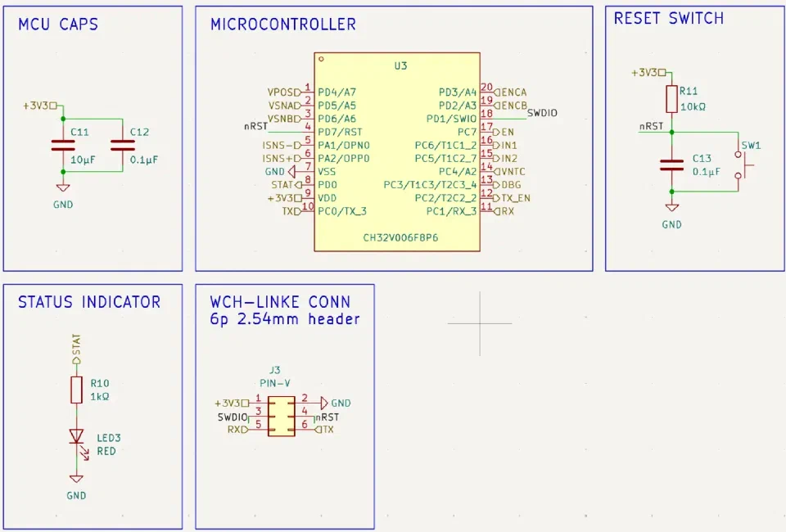The height and width of the screenshot is (532, 786).
Task: Click the 0.1µF value of C13
Action: click(x=707, y=172)
